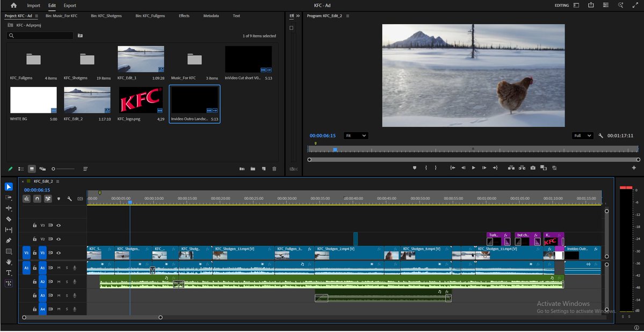Click the Extract button in Program monitor
This screenshot has width=644, height=332.
point(522,168)
